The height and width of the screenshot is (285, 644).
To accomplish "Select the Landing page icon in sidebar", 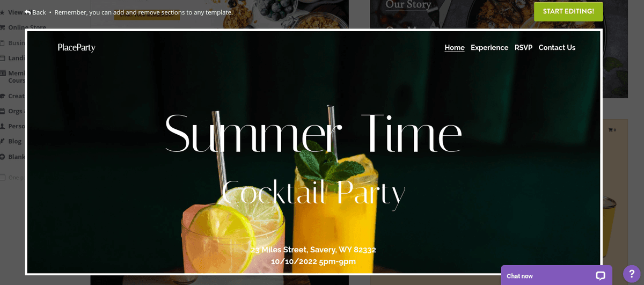I will pyautogui.click(x=3, y=58).
